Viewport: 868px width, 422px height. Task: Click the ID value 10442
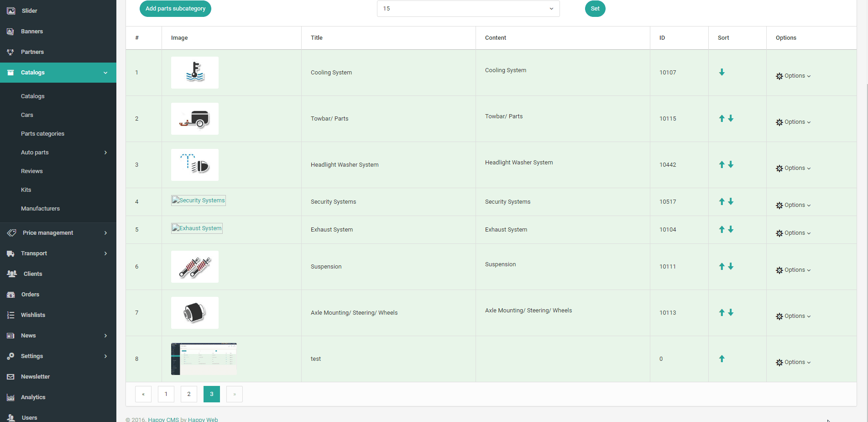[668, 165]
